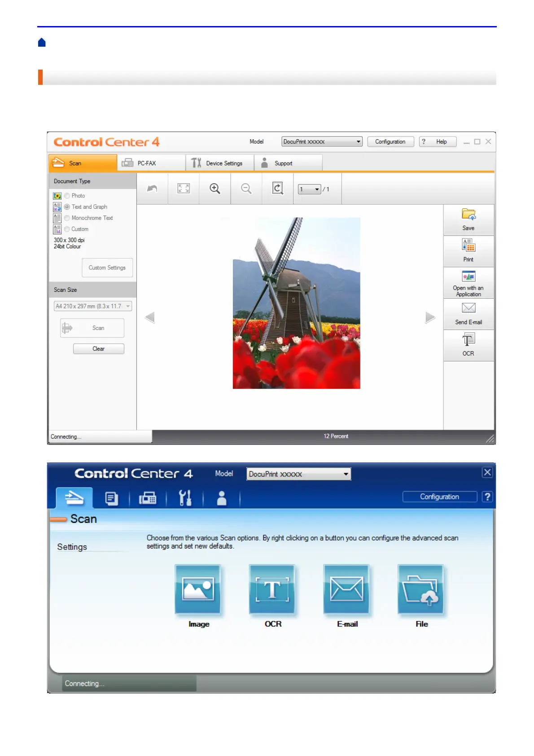Image resolution: width=534 pixels, height=756 pixels.
Task: Click the E-mail scan button in Advanced Mode
Action: [347, 589]
